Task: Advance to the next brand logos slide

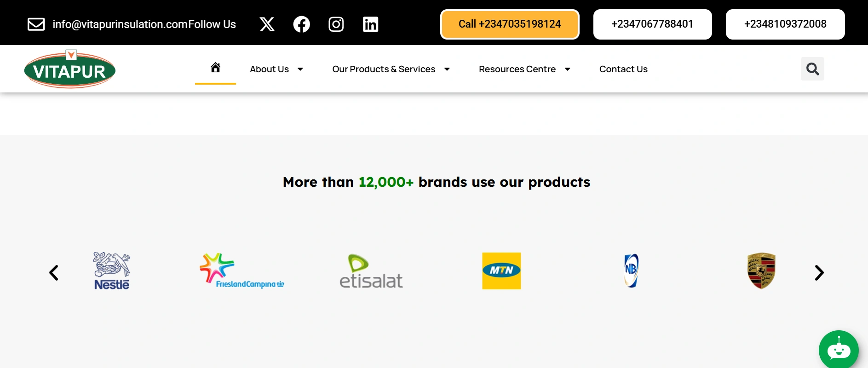Action: (x=819, y=273)
